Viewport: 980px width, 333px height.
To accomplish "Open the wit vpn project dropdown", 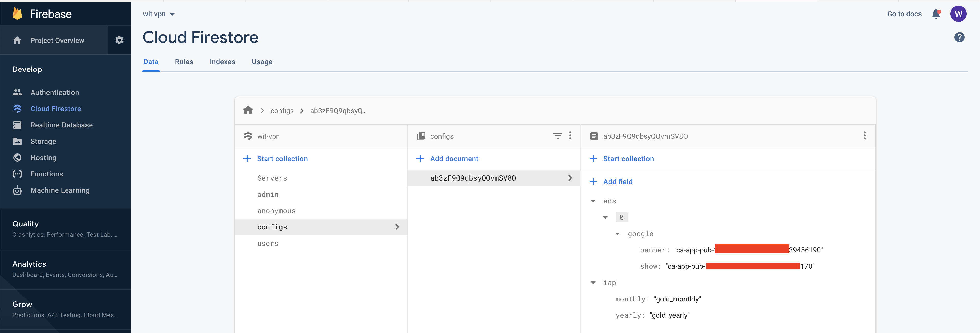I will pos(159,14).
